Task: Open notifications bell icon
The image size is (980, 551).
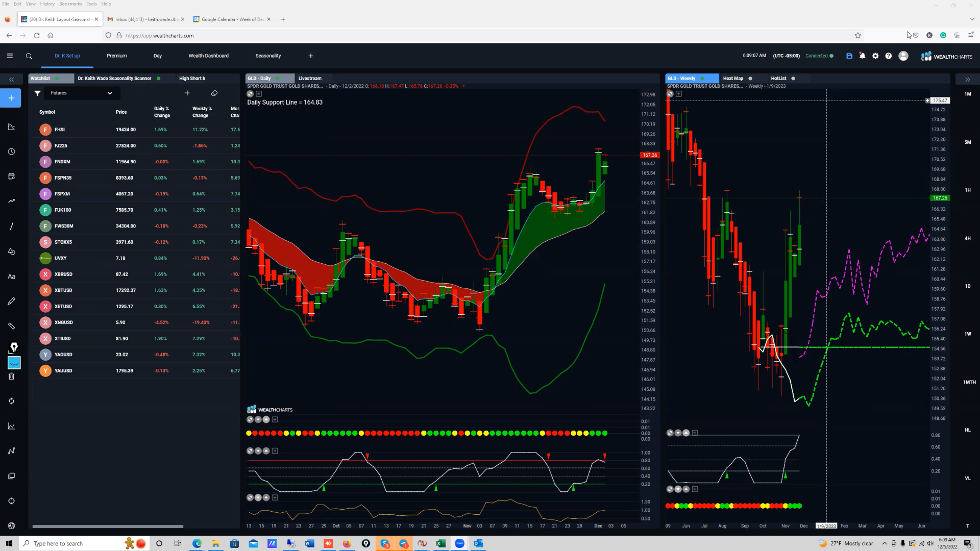Action: coord(862,56)
